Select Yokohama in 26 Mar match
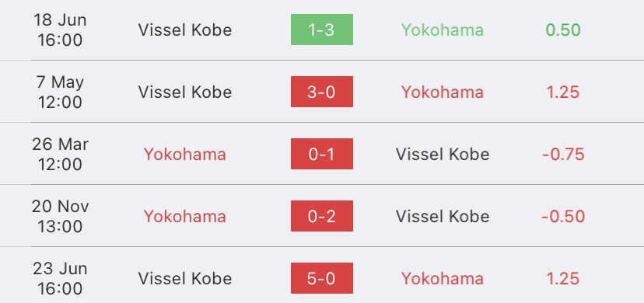The height and width of the screenshot is (303, 644). pyautogui.click(x=185, y=154)
